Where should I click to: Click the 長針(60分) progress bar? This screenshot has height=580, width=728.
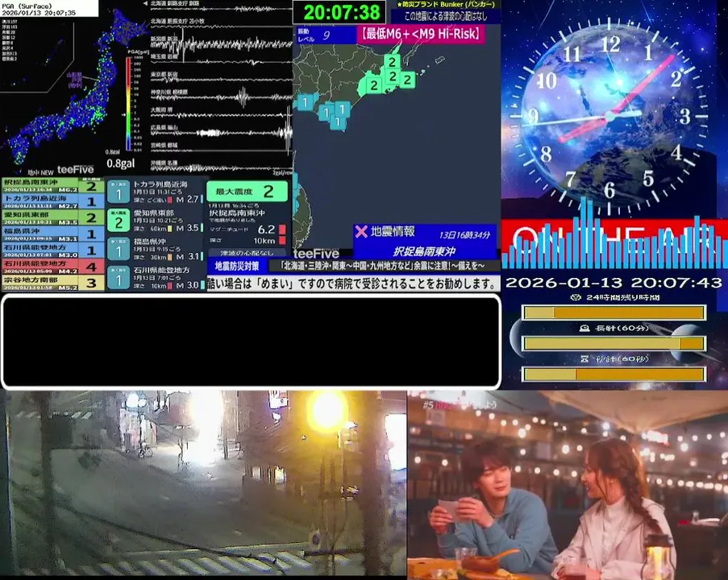(614, 343)
